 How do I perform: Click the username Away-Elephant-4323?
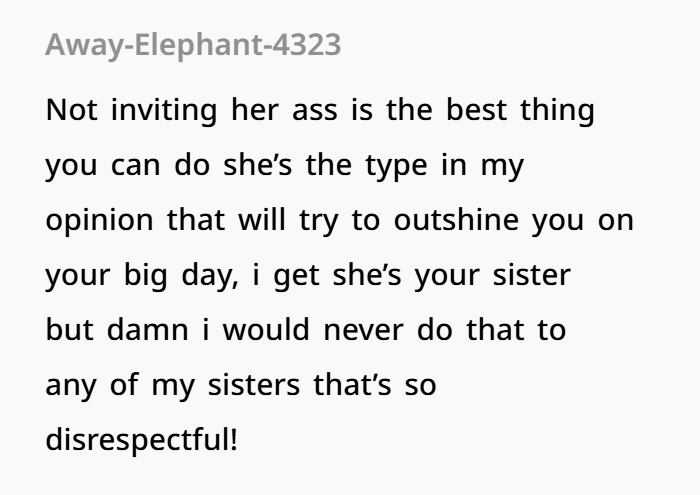(x=193, y=46)
